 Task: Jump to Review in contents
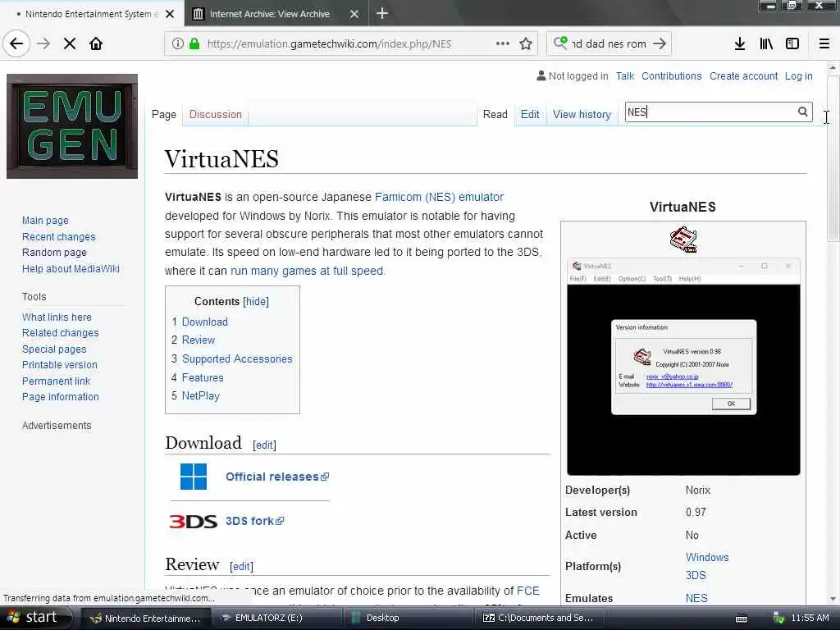click(199, 340)
